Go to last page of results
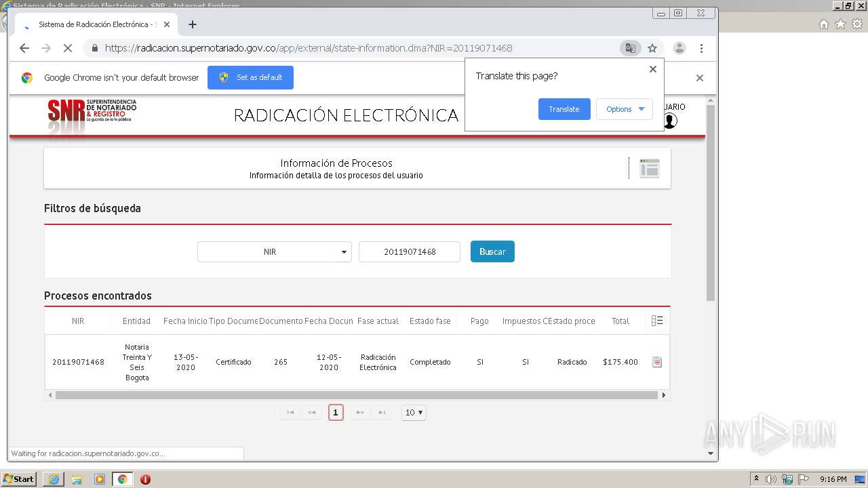 (382, 412)
